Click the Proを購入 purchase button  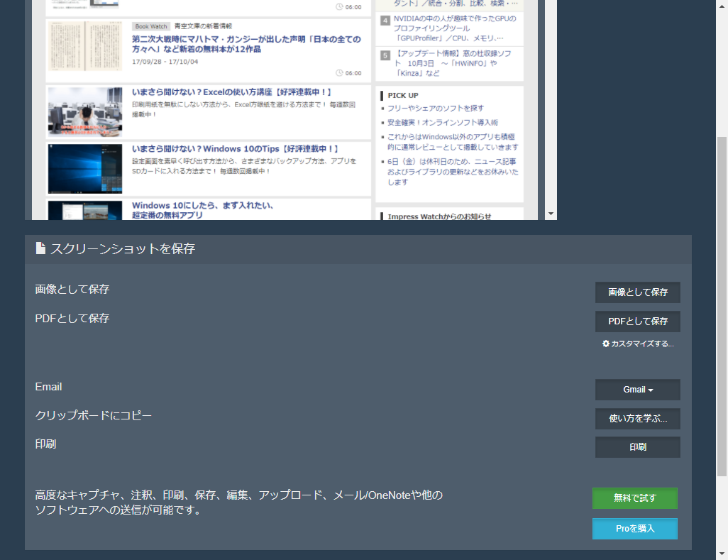634,528
